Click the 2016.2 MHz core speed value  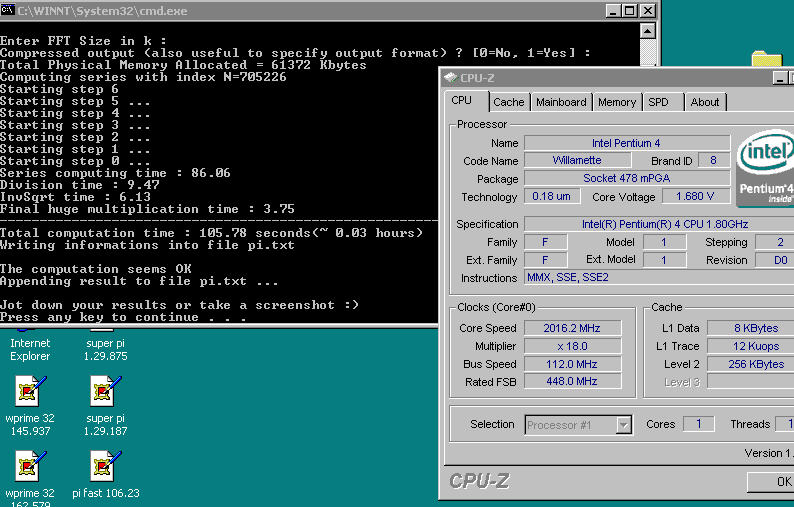572,328
